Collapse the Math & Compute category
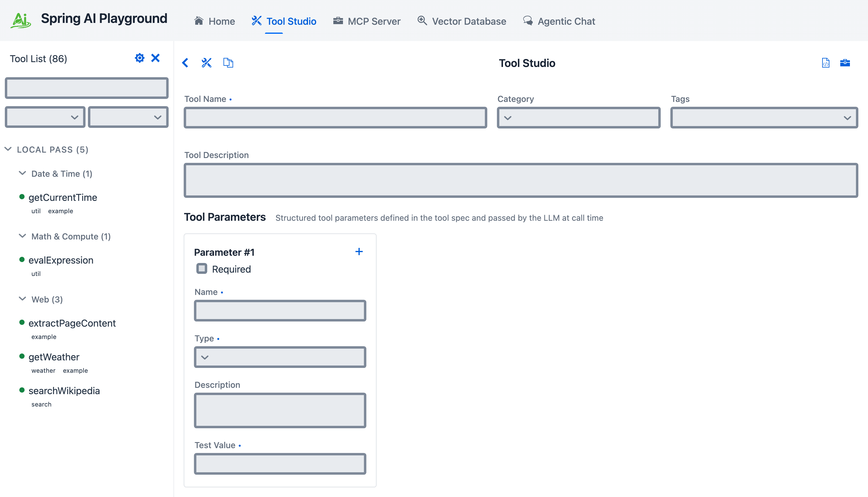This screenshot has height=497, width=868. point(23,236)
